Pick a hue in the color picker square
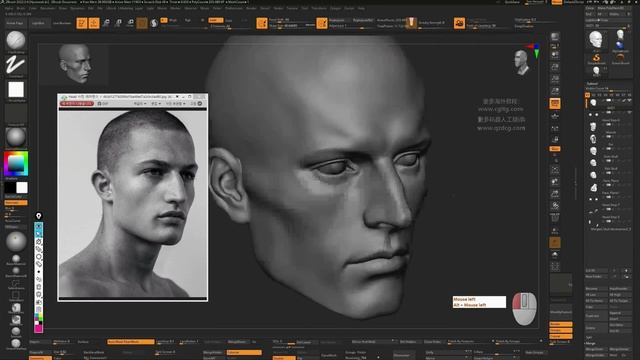Screen dimensions: 640x360 [16, 164]
